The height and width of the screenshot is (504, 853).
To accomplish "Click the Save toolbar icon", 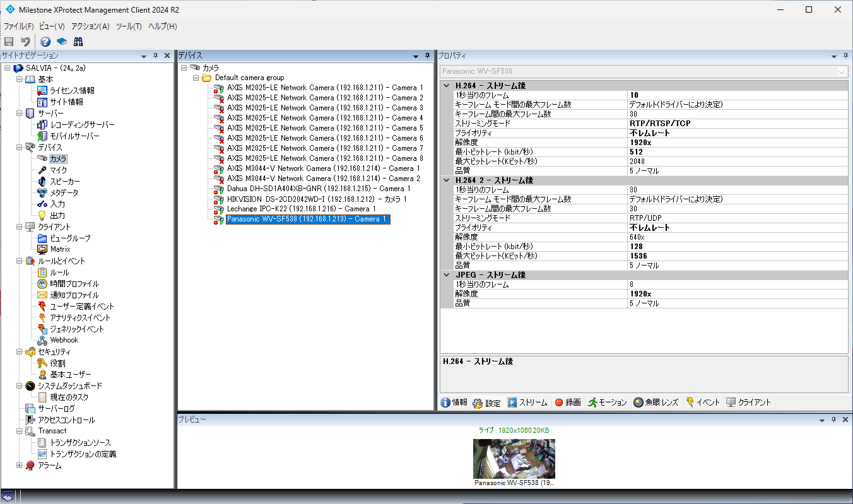I will pos(9,42).
